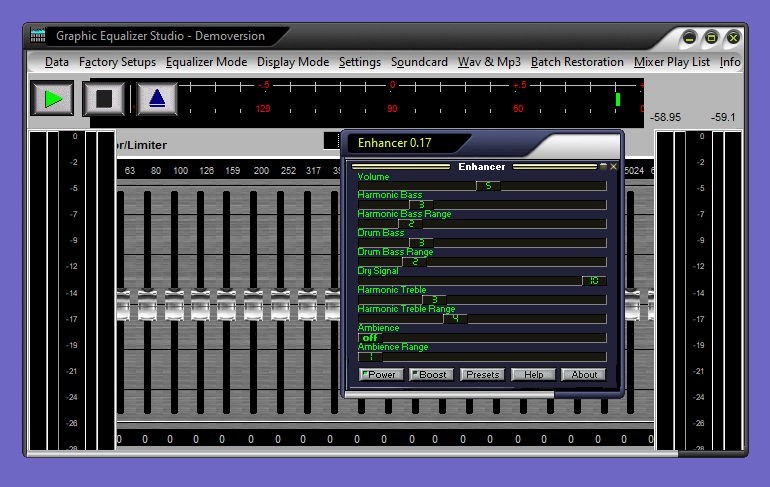Click the 63 Hz equalizer fader knob
Viewport: 770px width, 487px height.
coord(122,305)
